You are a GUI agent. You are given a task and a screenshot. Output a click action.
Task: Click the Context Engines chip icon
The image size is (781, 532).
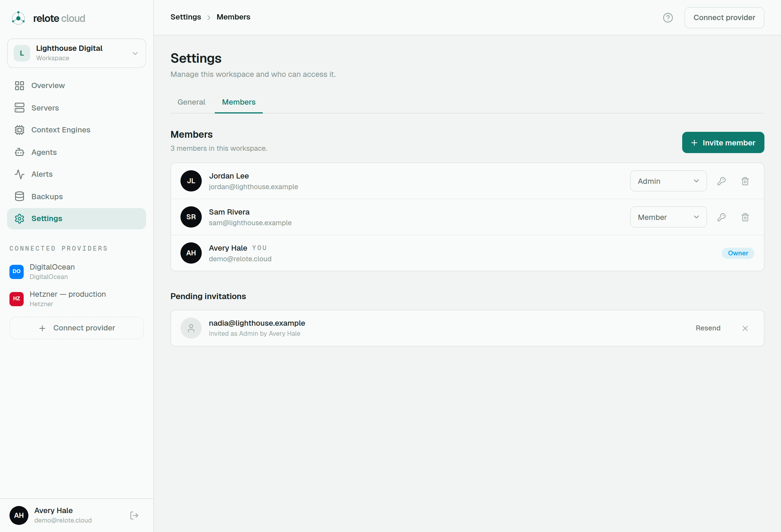(20, 130)
